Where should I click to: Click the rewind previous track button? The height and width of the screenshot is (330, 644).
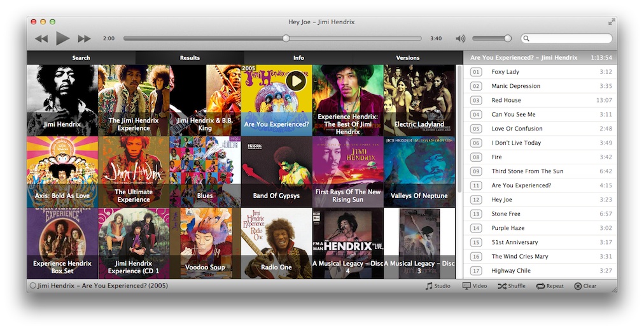tap(41, 39)
